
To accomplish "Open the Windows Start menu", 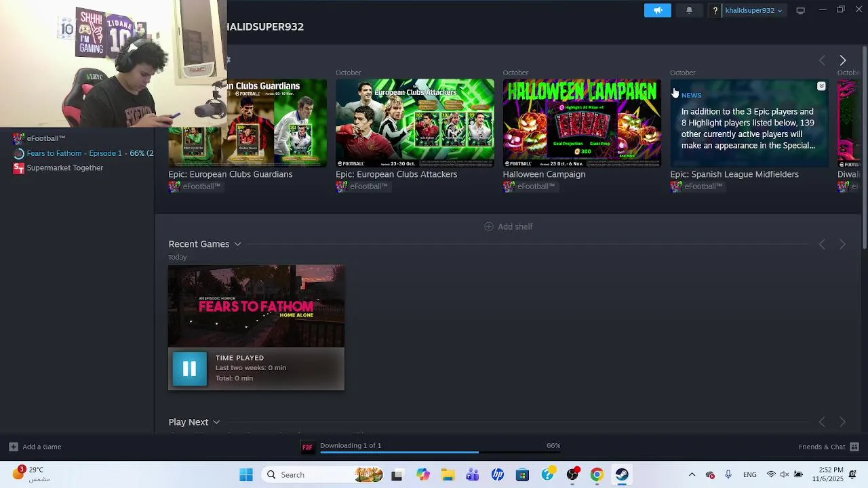I will pyautogui.click(x=246, y=475).
